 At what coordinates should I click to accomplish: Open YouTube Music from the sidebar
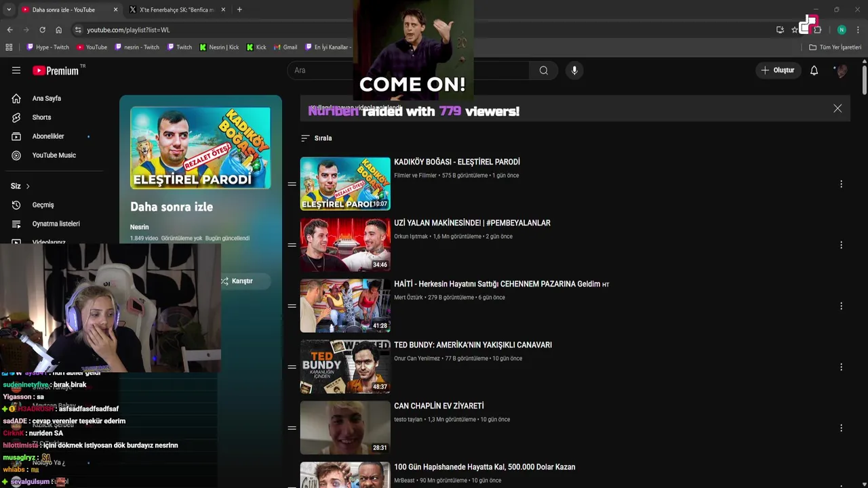[54, 155]
